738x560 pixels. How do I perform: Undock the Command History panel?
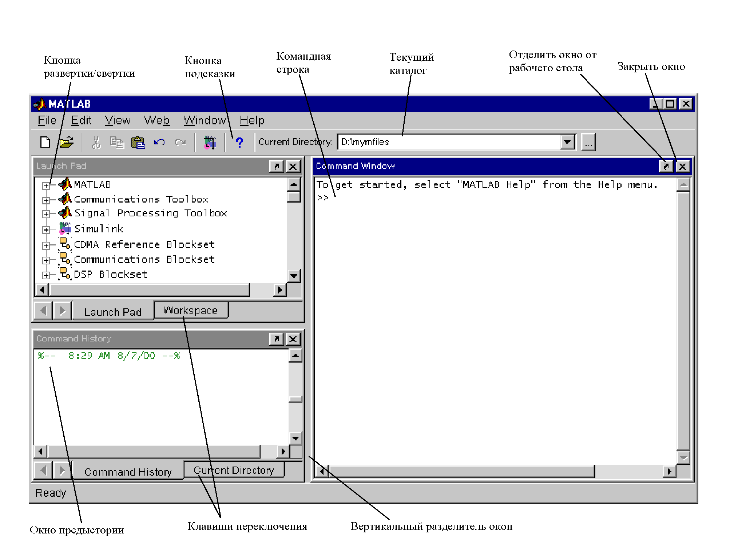[x=277, y=339]
